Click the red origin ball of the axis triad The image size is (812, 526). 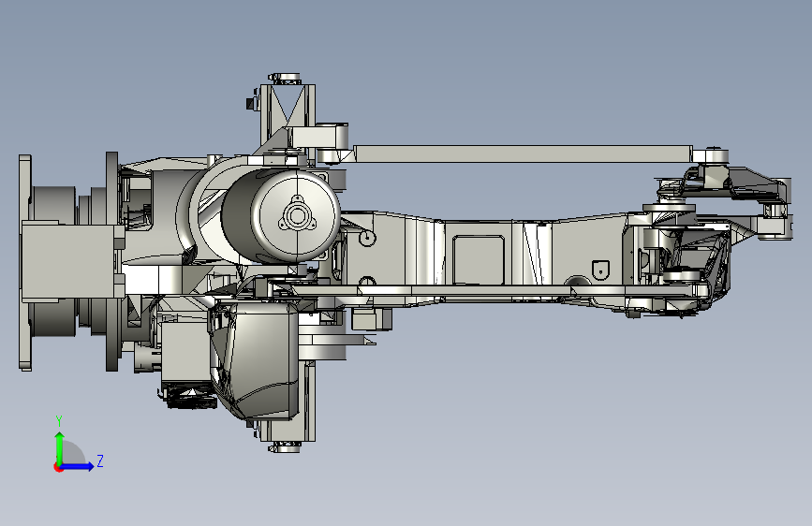tap(58, 467)
